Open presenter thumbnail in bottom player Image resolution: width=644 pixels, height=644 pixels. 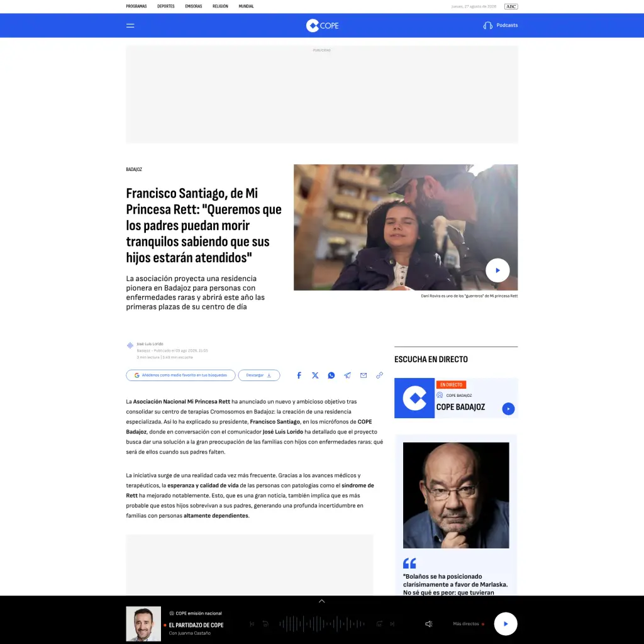(143, 623)
